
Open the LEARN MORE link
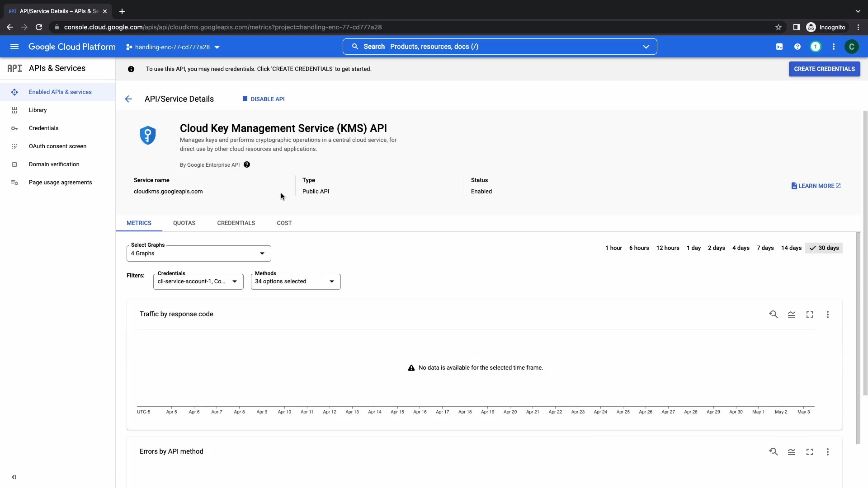coord(816,186)
